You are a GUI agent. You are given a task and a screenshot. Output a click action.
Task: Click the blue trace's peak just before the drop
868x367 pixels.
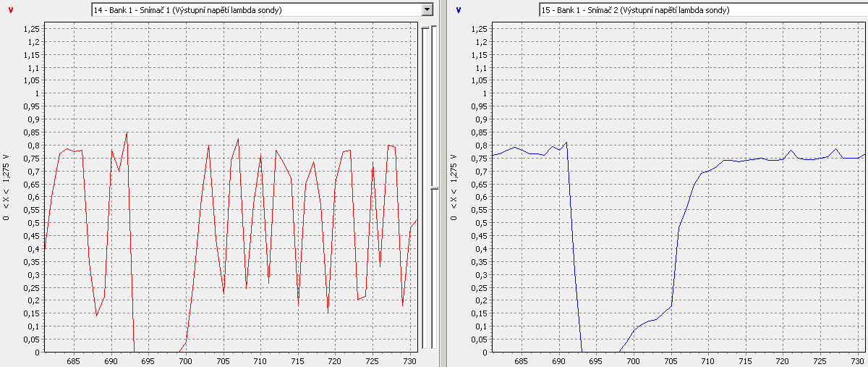coord(566,143)
